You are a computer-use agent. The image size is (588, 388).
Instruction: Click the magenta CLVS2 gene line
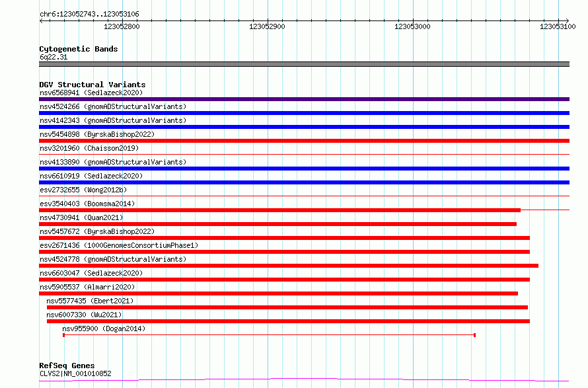pyautogui.click(x=304, y=380)
